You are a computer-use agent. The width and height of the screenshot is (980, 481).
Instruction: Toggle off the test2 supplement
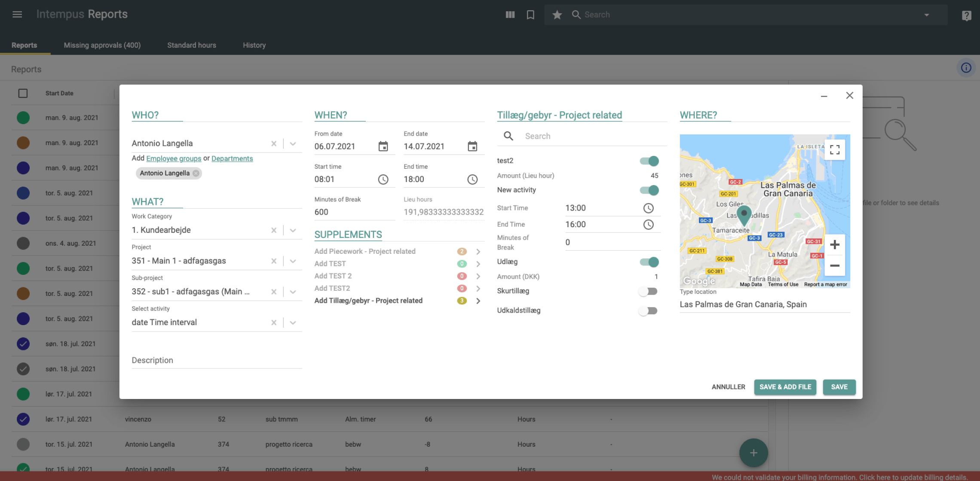pyautogui.click(x=649, y=161)
